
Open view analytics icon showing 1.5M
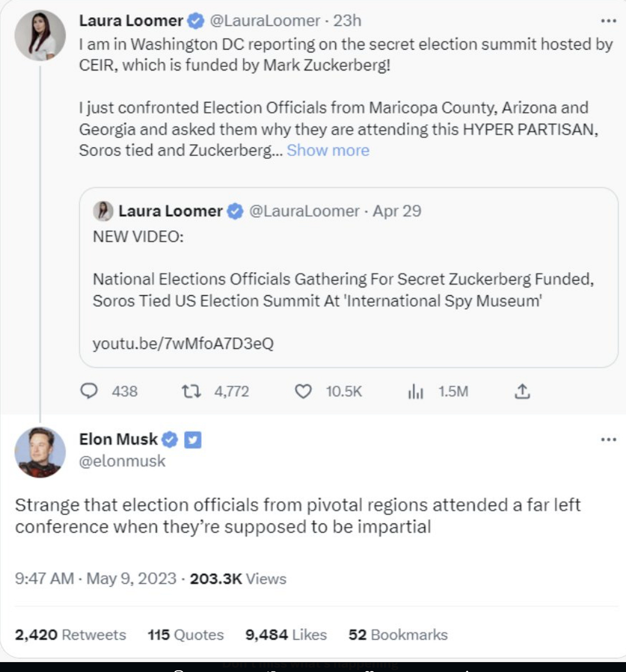point(415,391)
